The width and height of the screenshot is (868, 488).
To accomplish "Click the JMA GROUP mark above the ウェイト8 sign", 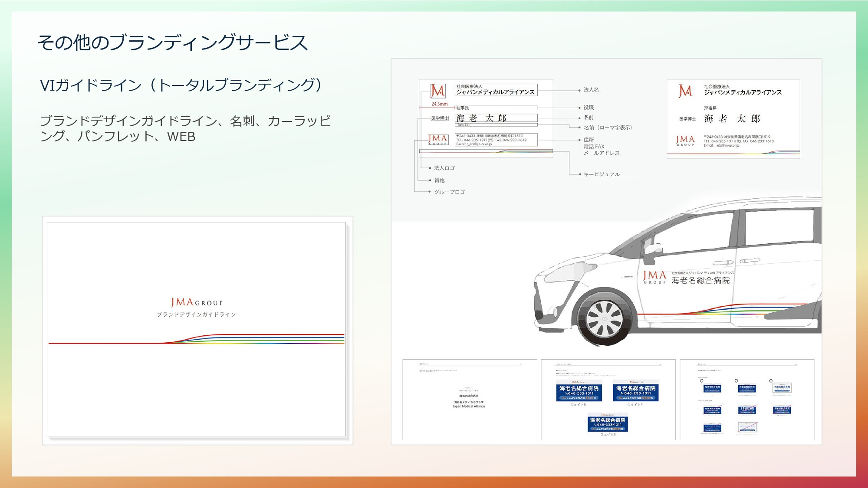I will pos(608,414).
